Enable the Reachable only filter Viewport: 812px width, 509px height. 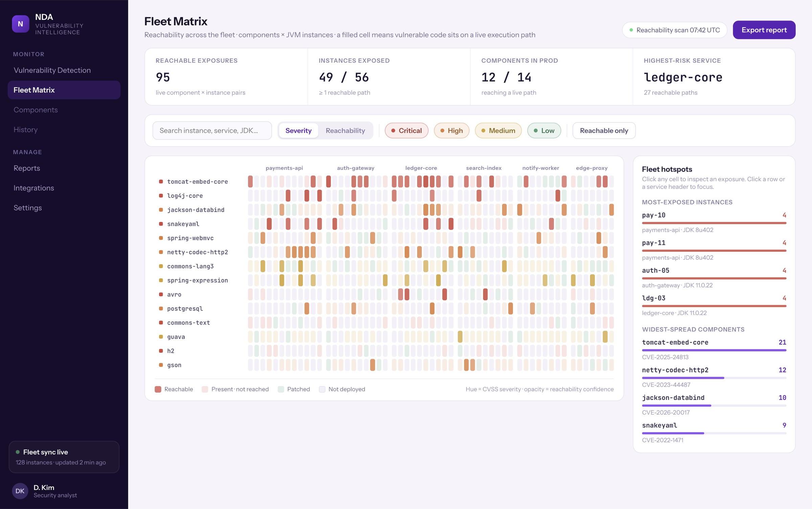click(604, 131)
